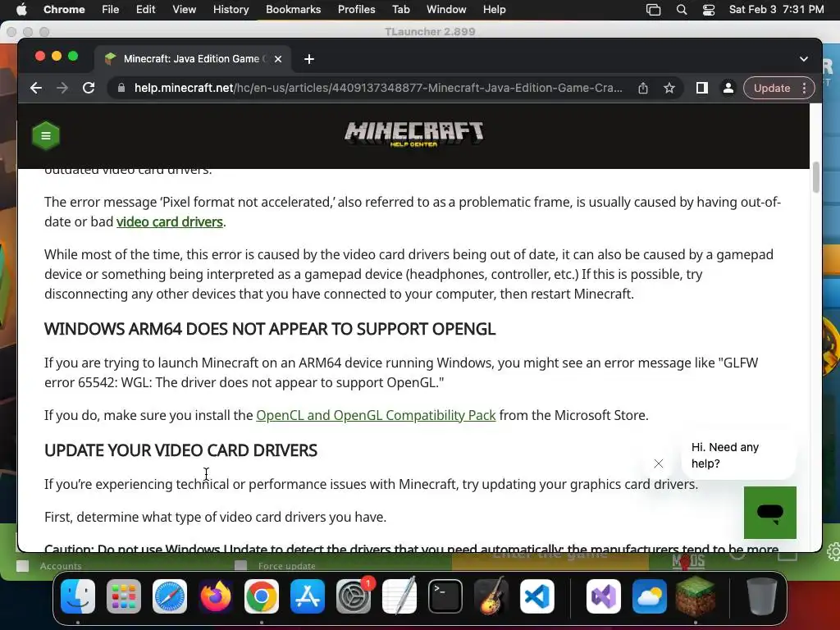Click the share page icon
840x630 pixels.
[x=643, y=88]
